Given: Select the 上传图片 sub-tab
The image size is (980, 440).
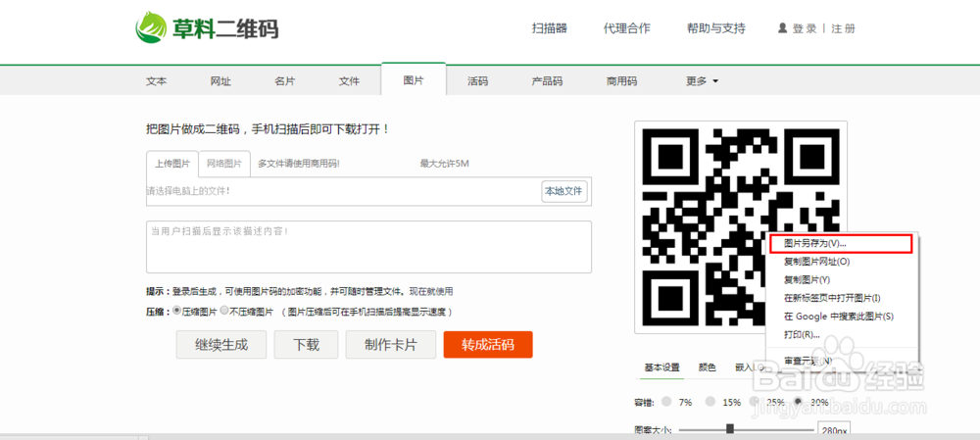Looking at the screenshot, I should click(x=172, y=164).
